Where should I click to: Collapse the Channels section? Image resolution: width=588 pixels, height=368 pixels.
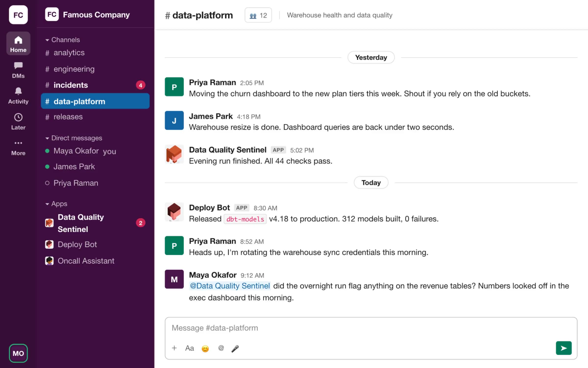[63, 40]
